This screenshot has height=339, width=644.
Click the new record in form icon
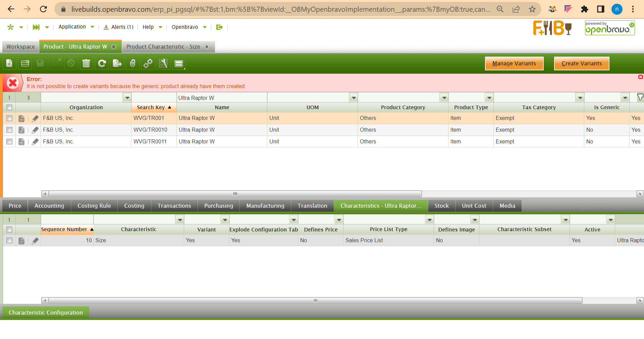[9, 63]
